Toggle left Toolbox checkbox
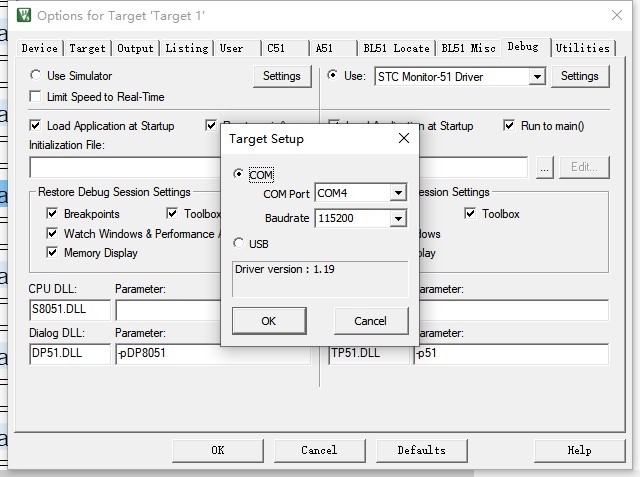 coord(172,213)
